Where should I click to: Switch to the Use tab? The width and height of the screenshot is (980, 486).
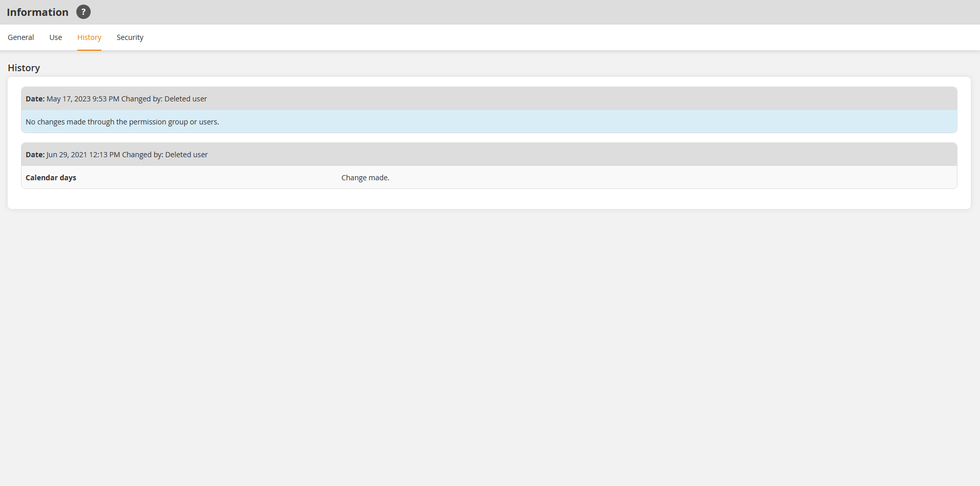coord(55,37)
